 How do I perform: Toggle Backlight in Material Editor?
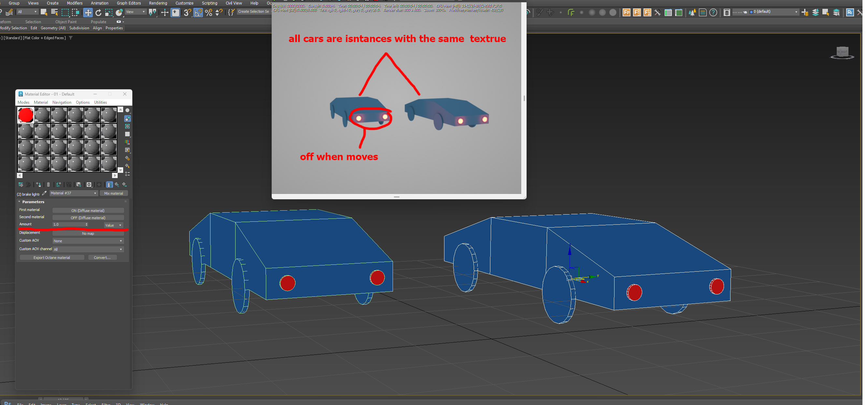127,118
